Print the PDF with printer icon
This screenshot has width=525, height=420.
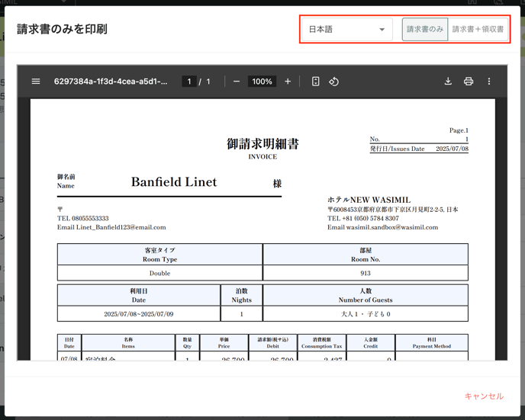tap(469, 82)
